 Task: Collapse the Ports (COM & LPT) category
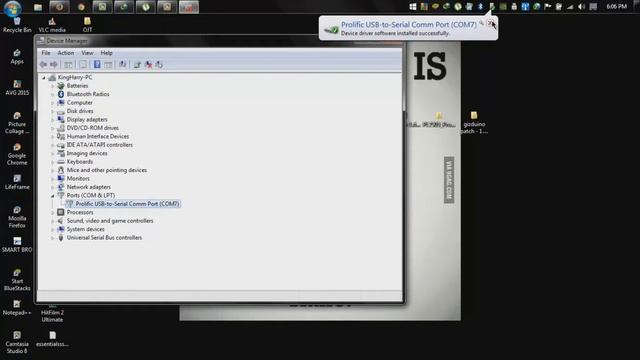pos(52,196)
